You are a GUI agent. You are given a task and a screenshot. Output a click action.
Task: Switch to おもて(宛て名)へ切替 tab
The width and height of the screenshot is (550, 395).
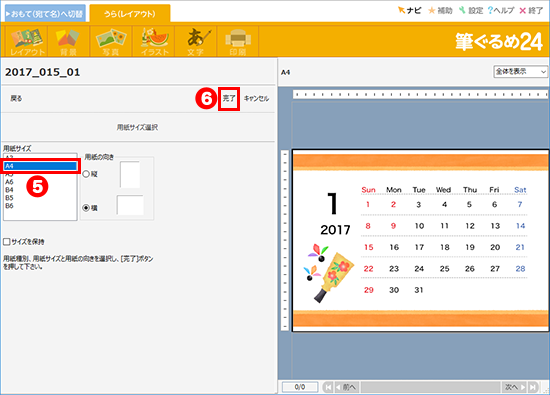[45, 14]
